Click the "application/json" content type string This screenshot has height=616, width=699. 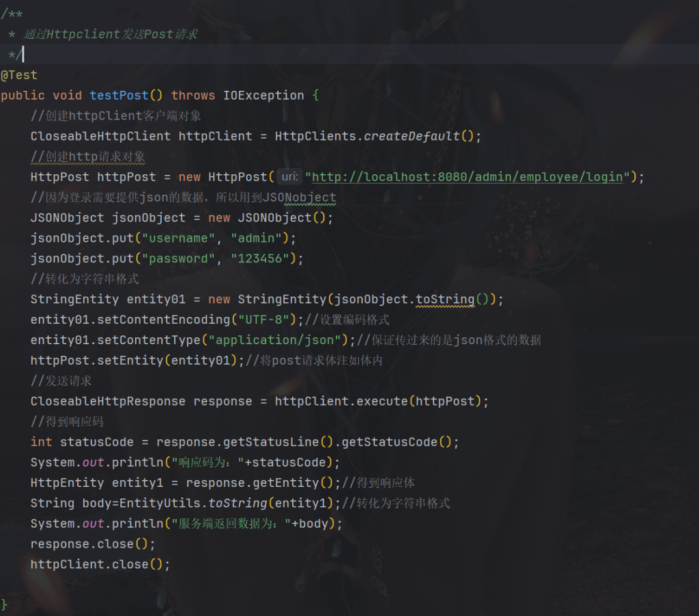point(274,340)
